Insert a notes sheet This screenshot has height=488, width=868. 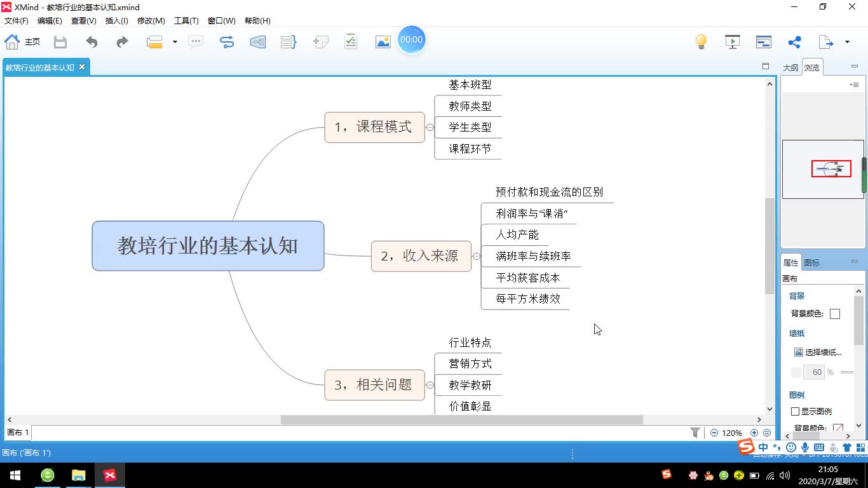tap(321, 42)
